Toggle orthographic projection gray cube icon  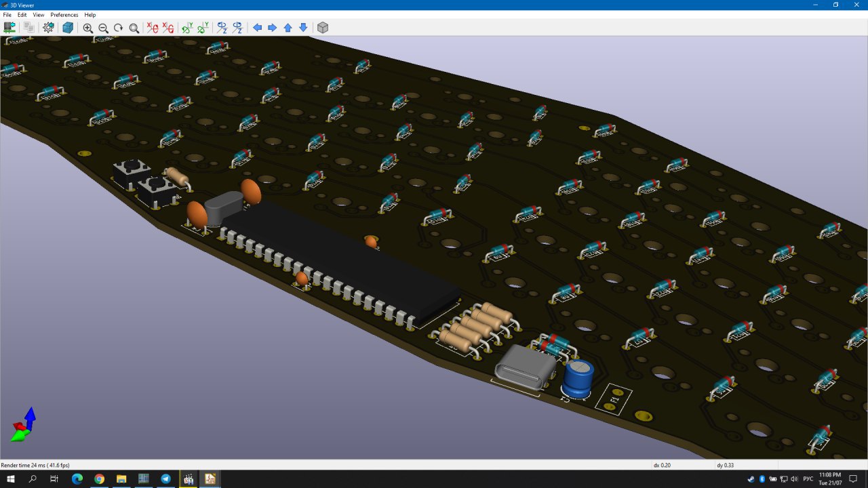click(323, 28)
